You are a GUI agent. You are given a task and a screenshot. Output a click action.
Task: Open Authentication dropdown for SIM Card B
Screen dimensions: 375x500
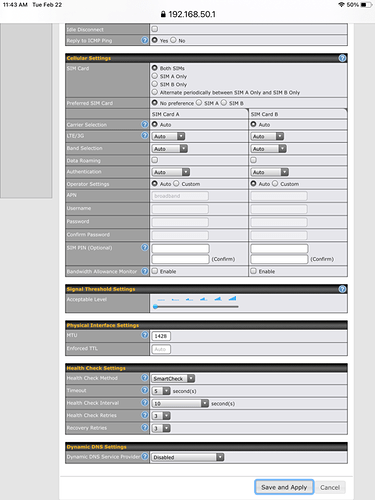[x=270, y=172]
